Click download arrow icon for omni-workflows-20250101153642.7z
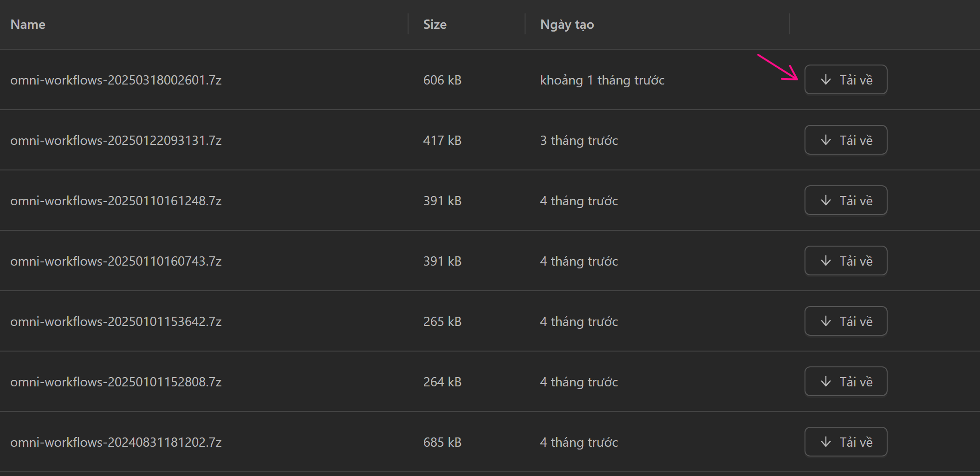Viewport: 980px width, 476px height. coord(825,321)
